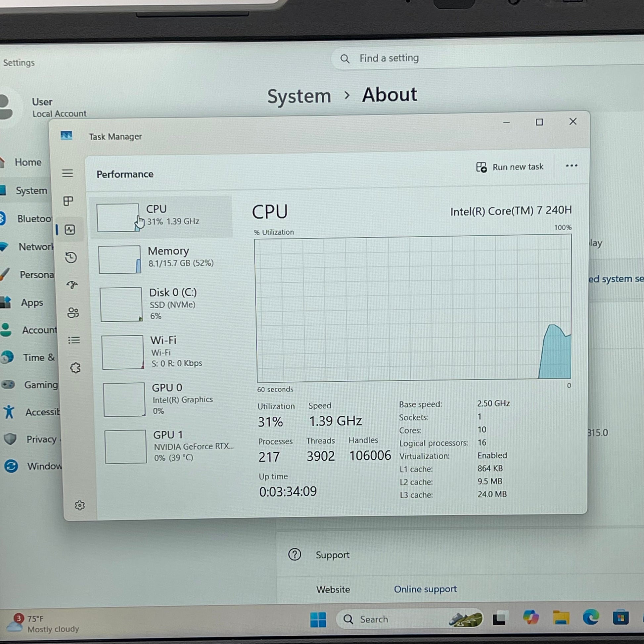The image size is (644, 644).
Task: Open App history icon in Task Manager
Action: 71,257
